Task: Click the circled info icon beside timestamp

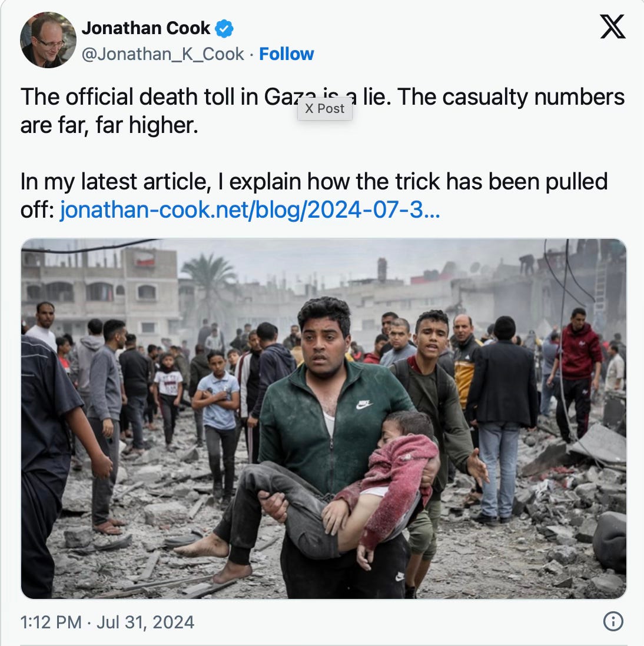Action: tap(613, 621)
